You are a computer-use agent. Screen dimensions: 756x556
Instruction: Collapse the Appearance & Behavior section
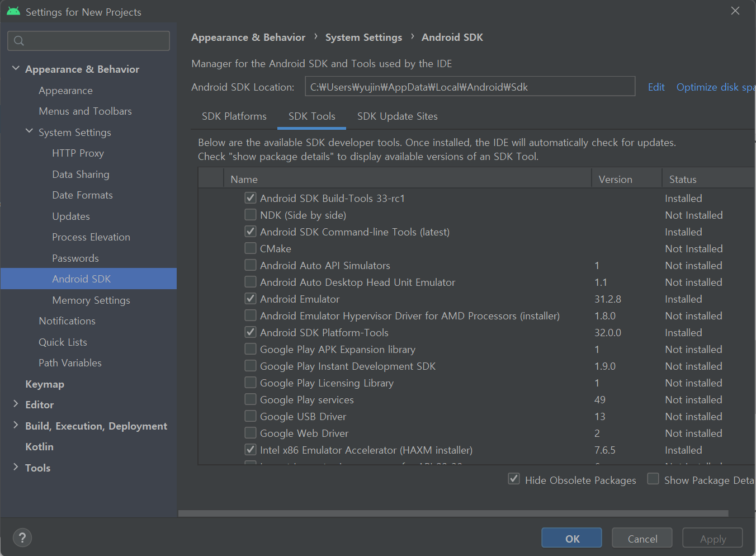pyautogui.click(x=16, y=68)
